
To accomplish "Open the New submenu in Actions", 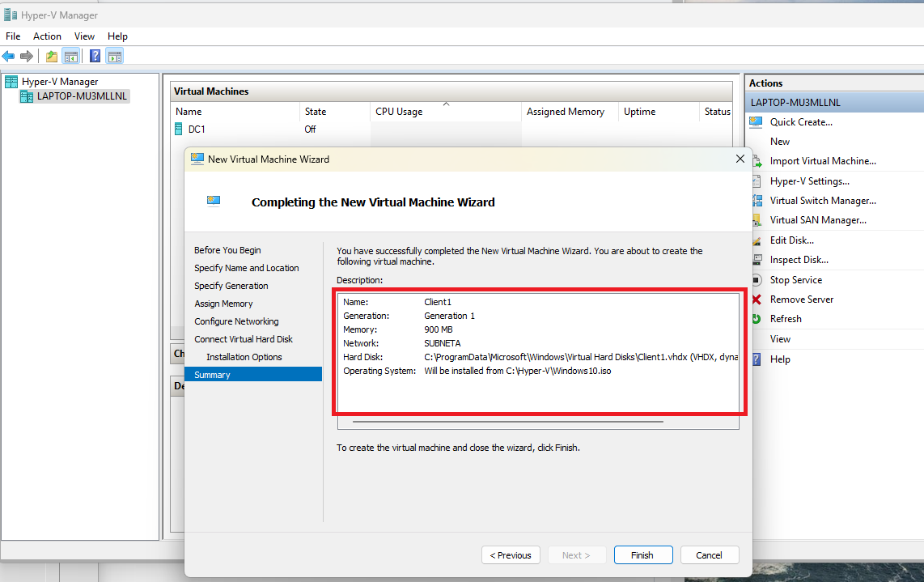I will 780,142.
